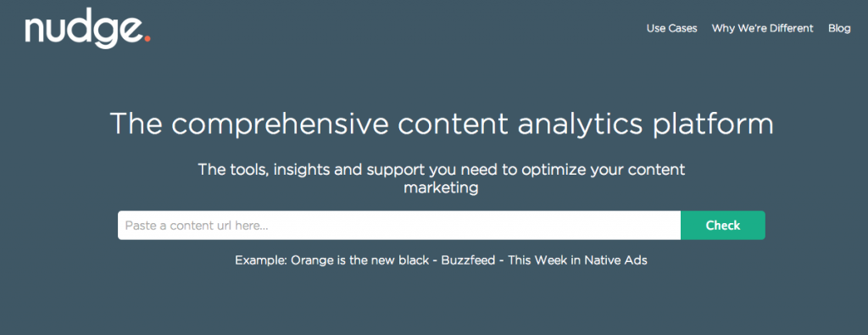Image resolution: width=868 pixels, height=335 pixels.
Task: Click the nudge logo
Action: point(87,31)
